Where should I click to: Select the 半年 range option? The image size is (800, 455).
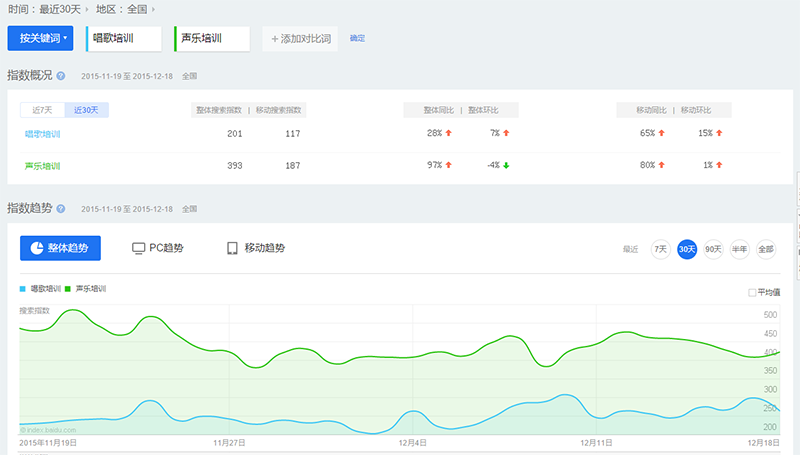[x=739, y=249]
